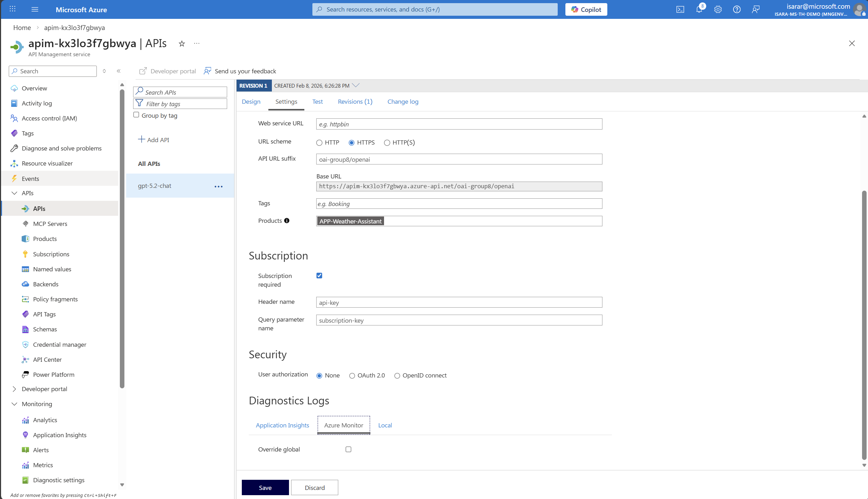This screenshot has width=868, height=499.
Task: Uncheck Subscription required
Action: [319, 276]
